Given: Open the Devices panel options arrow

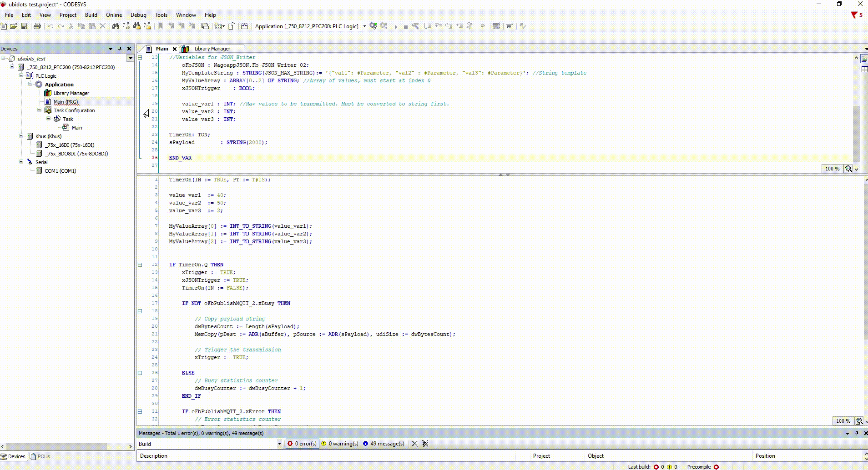Looking at the screenshot, I should (x=111, y=49).
